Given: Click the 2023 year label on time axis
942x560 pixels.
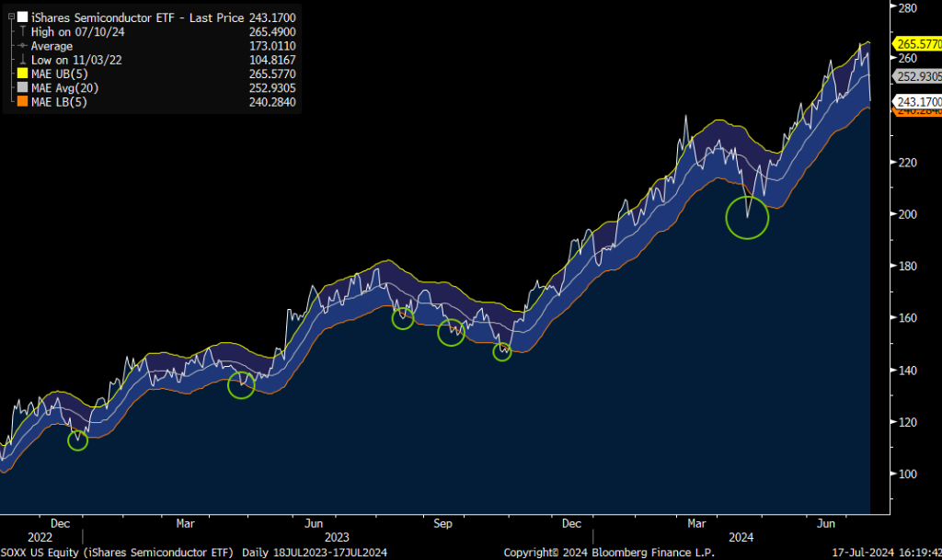Looking at the screenshot, I should pos(337,537).
